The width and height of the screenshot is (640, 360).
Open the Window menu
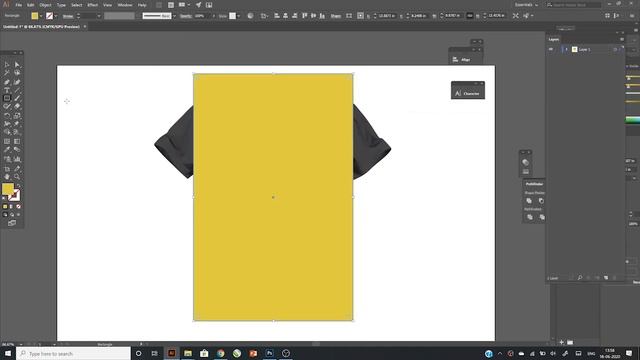tap(125, 5)
